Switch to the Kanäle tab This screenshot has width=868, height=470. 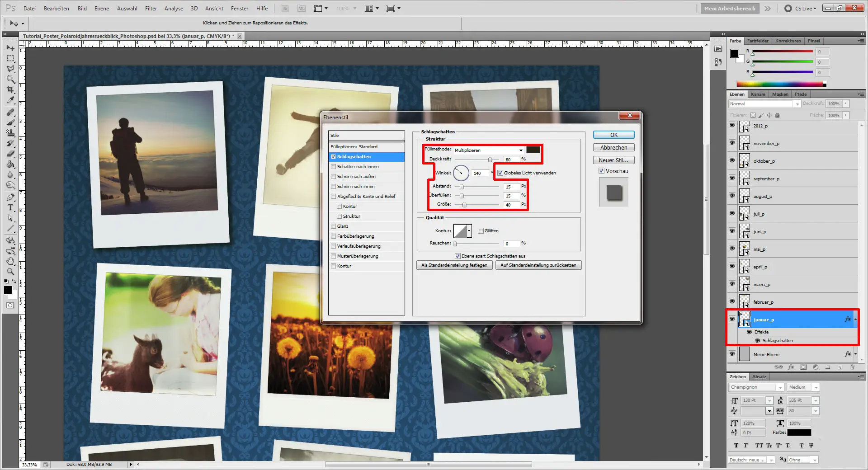(758, 94)
